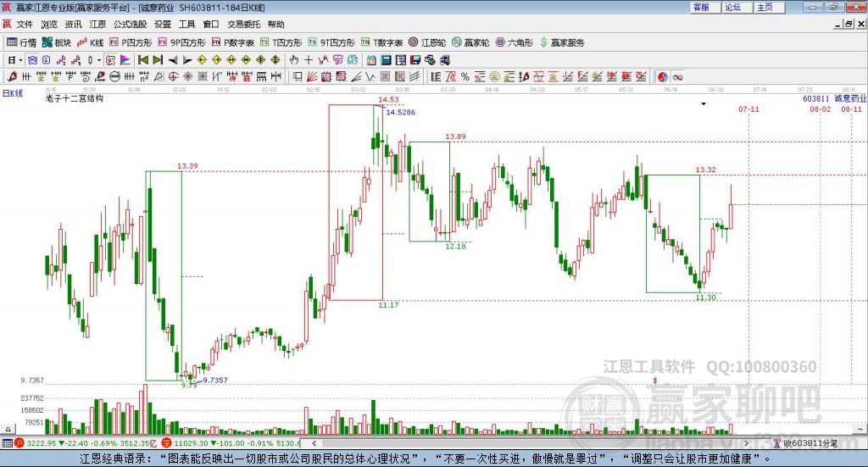Click the small black dropdown triangle on chart
This screenshot has width=868, height=467.
click(704, 103)
